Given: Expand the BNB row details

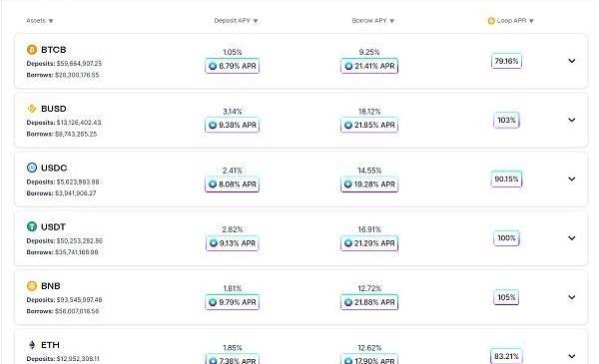Looking at the screenshot, I should click(x=571, y=297).
